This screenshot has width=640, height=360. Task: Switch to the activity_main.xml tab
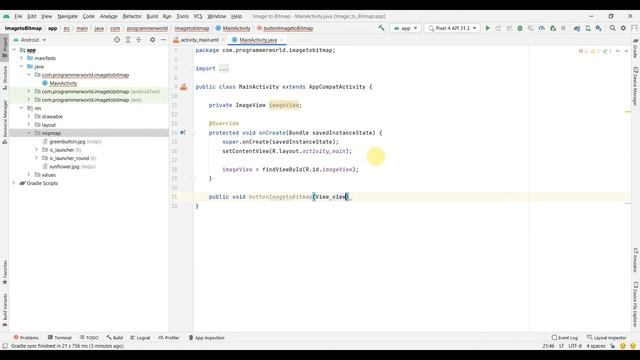coord(199,40)
